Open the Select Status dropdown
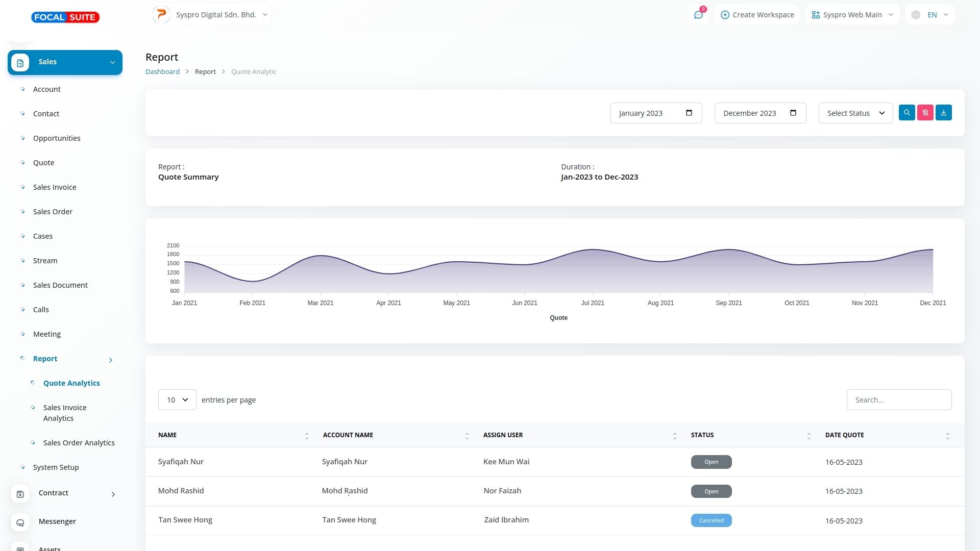 (x=855, y=113)
